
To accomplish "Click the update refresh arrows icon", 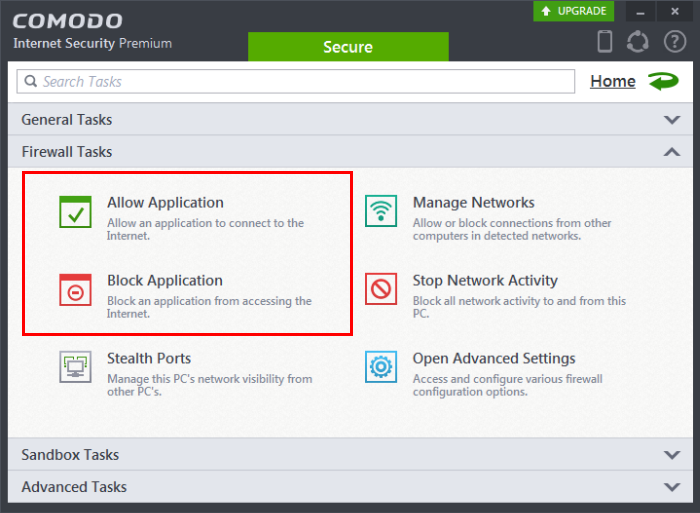I will pyautogui.click(x=638, y=42).
